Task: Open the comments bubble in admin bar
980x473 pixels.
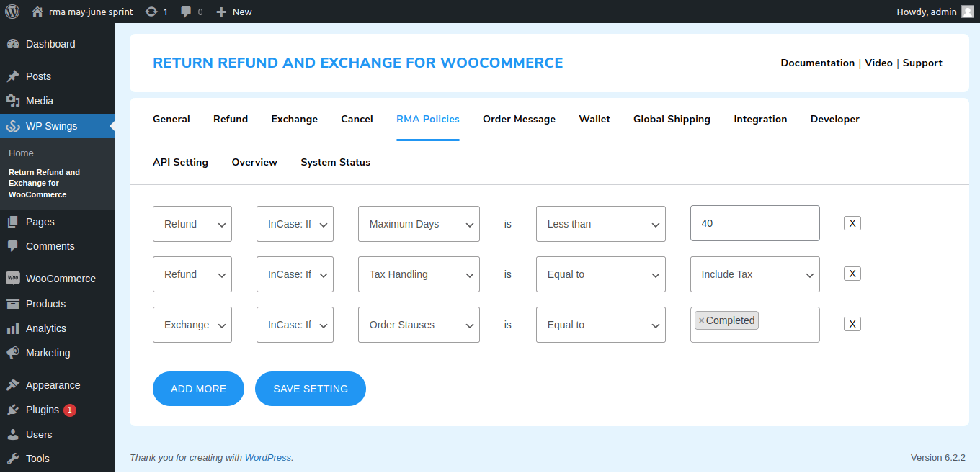Action: [x=192, y=12]
